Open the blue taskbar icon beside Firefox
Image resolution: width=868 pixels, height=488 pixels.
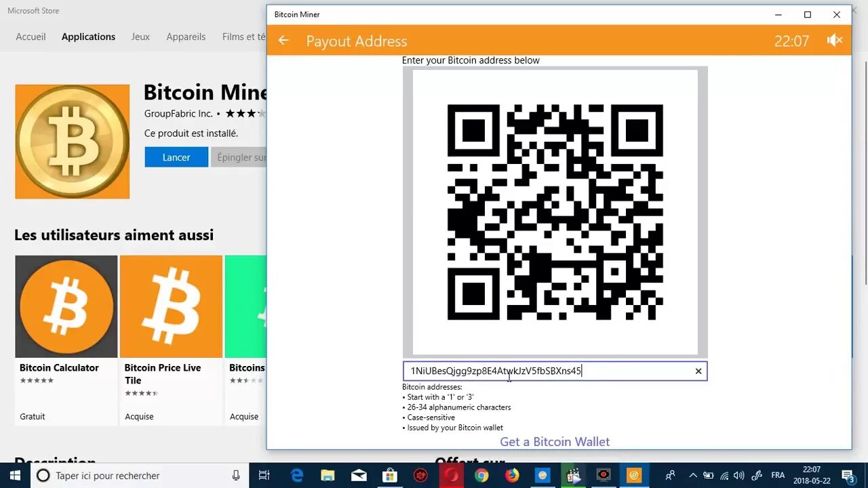pos(542,475)
